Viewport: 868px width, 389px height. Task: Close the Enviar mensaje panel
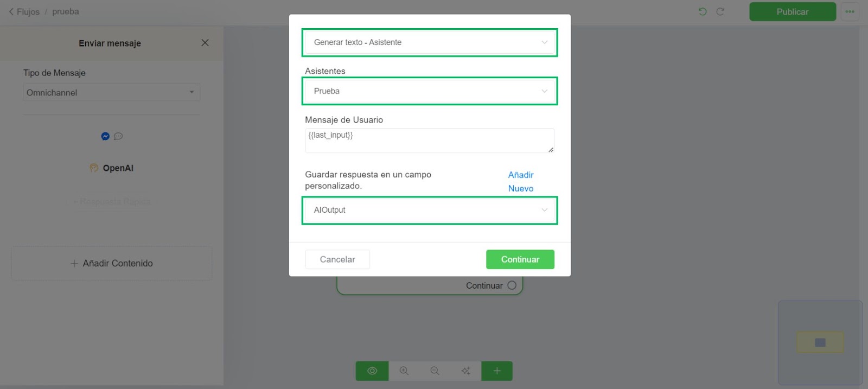pyautogui.click(x=205, y=43)
